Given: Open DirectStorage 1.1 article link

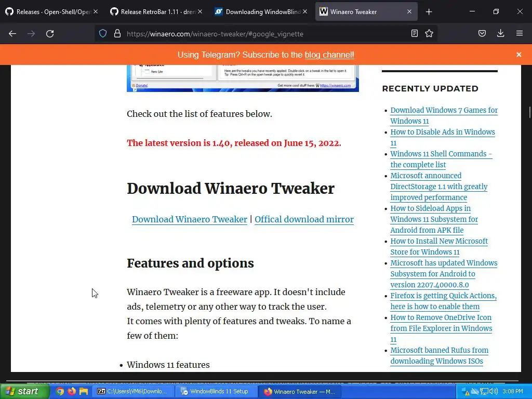Looking at the screenshot, I should point(438,187).
